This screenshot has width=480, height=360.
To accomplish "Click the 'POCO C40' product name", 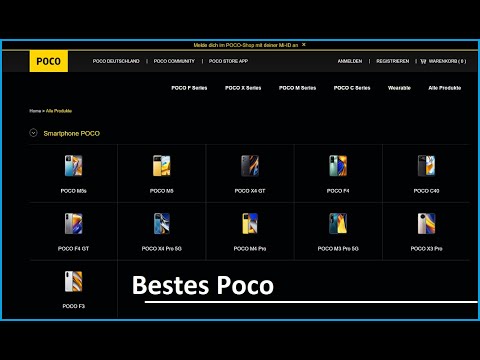I will 426,191.
